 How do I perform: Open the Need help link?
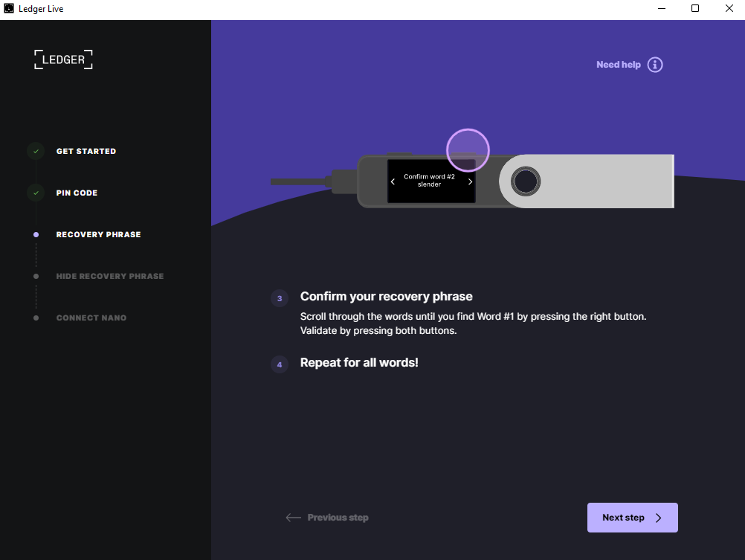(x=618, y=65)
